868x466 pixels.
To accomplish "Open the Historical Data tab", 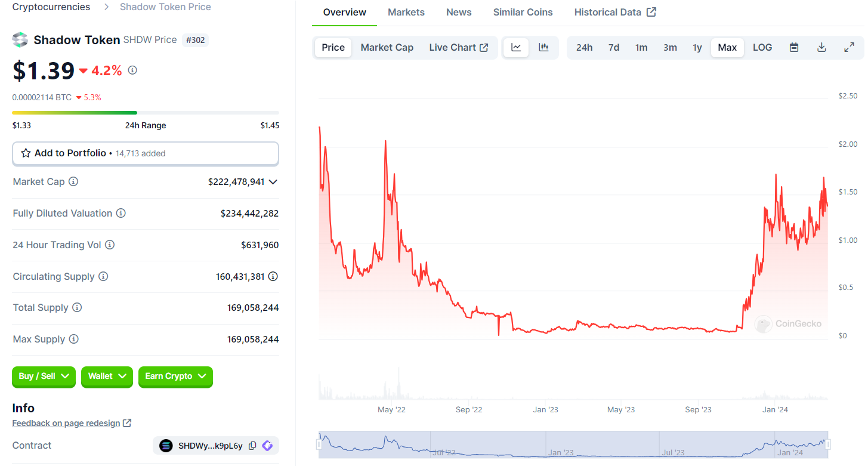I will click(x=609, y=11).
